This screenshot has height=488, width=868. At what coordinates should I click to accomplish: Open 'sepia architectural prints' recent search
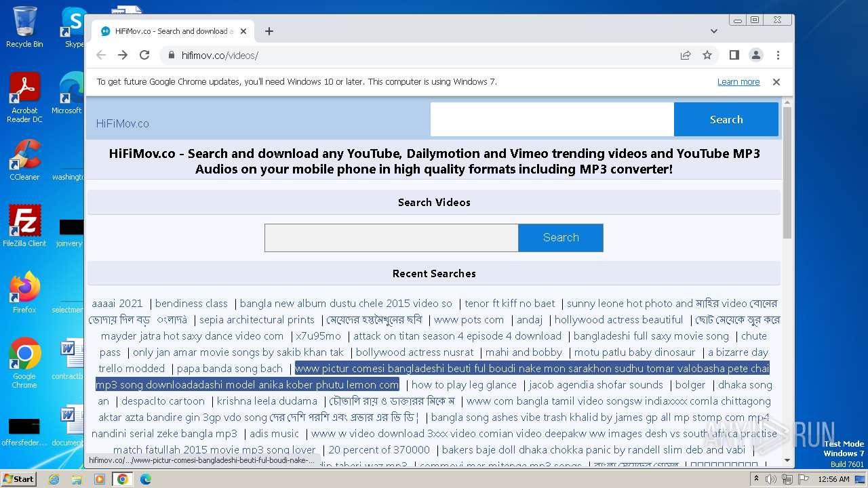pos(257,320)
